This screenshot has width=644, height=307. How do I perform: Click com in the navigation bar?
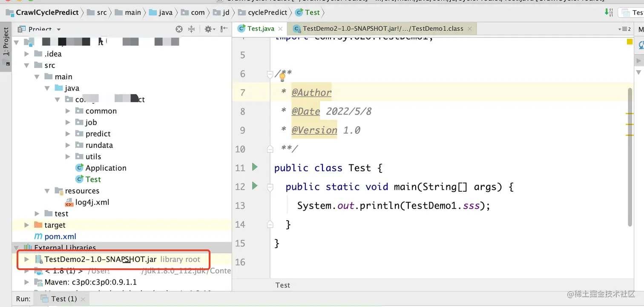[193, 12]
